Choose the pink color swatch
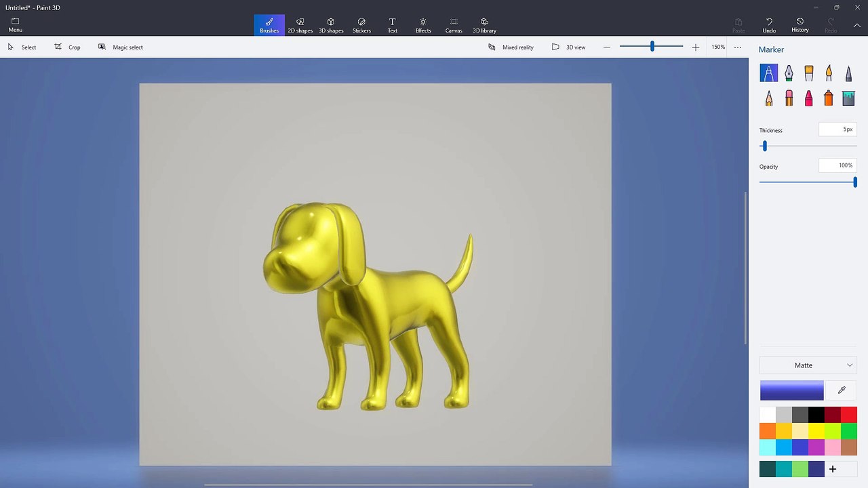The width and height of the screenshot is (868, 488). click(x=833, y=447)
